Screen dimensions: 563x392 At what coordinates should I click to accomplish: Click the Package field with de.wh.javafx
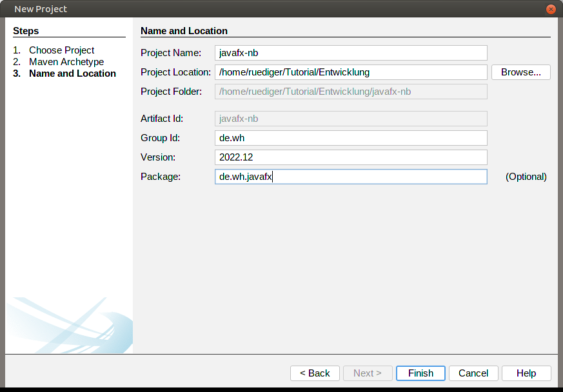point(351,177)
